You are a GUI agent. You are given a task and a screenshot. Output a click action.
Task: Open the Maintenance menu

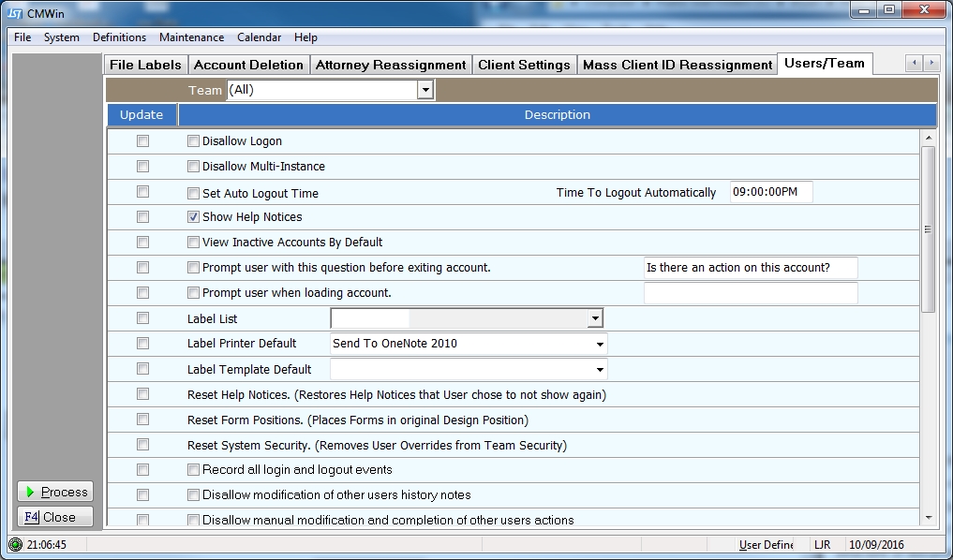click(x=191, y=37)
